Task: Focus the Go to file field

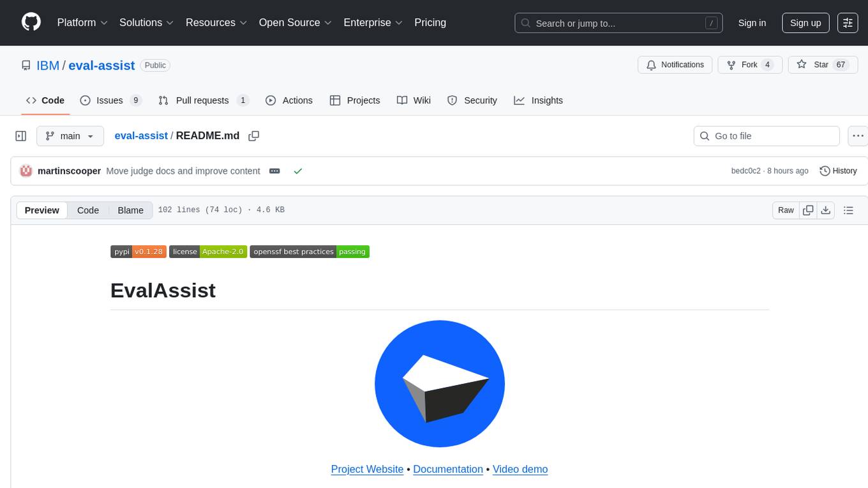Action: point(767,136)
